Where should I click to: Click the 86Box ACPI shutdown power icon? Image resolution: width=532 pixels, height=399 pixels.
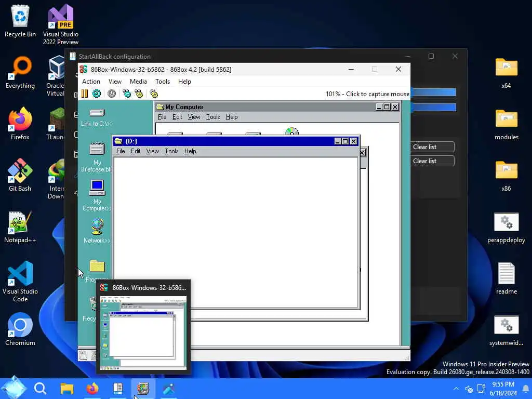pos(112,94)
